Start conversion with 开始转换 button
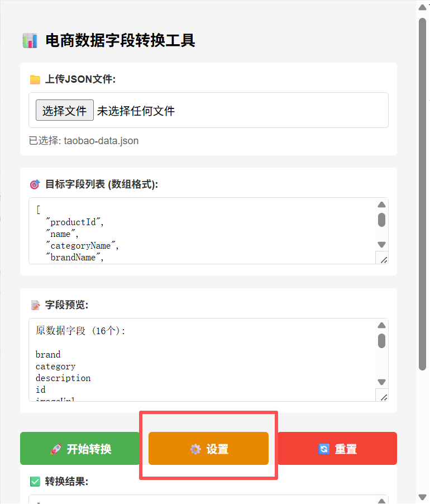This screenshot has width=430, height=504. point(80,448)
